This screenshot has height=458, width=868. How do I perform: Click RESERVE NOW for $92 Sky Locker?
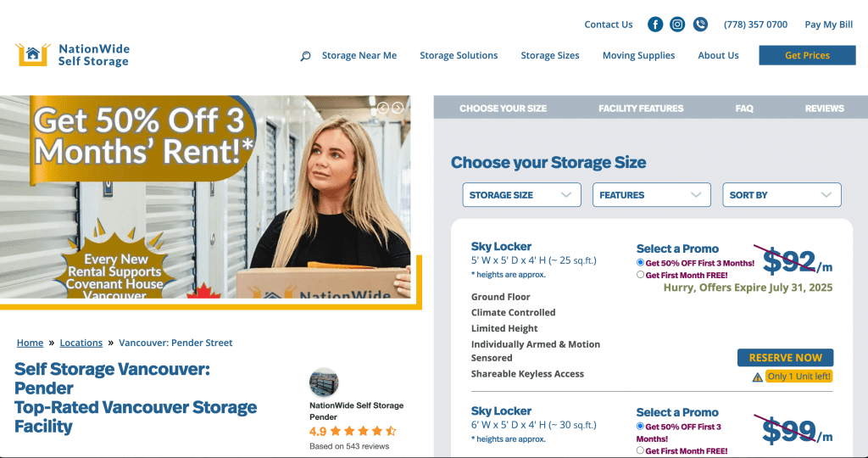785,358
